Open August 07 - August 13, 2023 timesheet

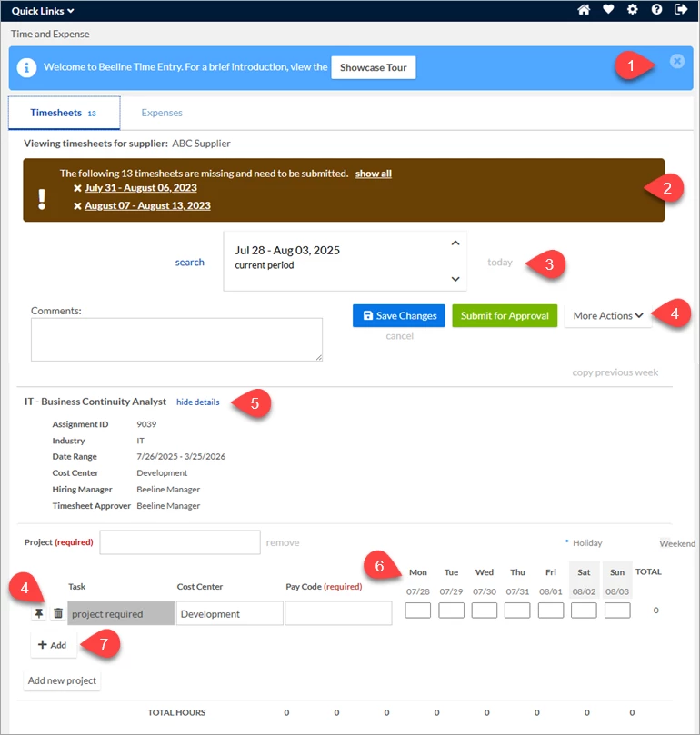click(148, 205)
